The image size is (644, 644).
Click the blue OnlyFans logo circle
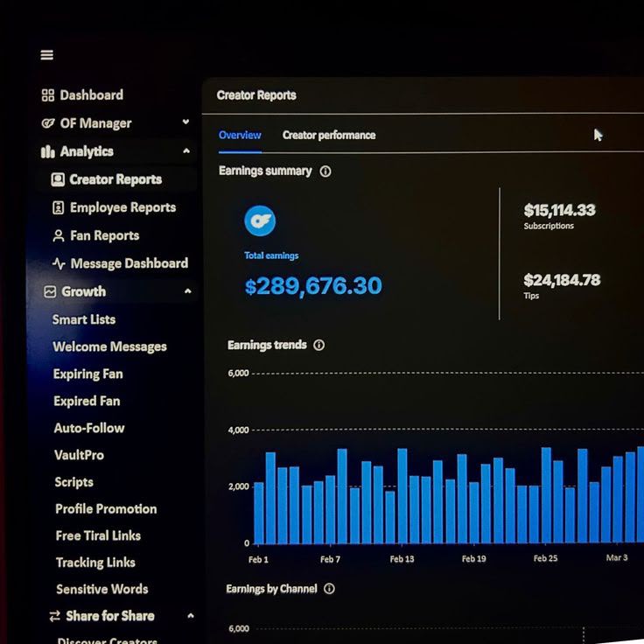click(x=260, y=221)
